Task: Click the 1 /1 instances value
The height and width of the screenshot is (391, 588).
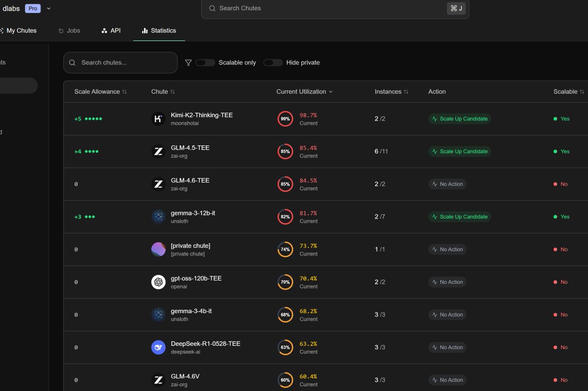Action: tap(380, 249)
